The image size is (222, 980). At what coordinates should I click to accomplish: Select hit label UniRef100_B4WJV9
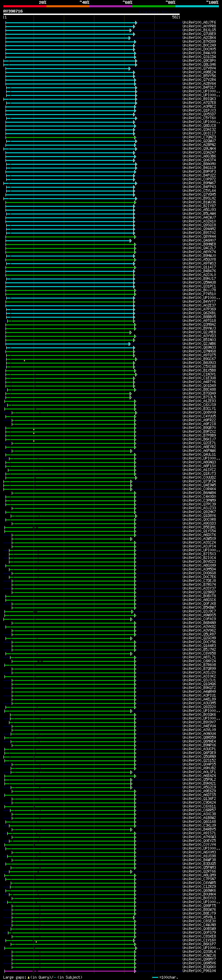(199, 53)
